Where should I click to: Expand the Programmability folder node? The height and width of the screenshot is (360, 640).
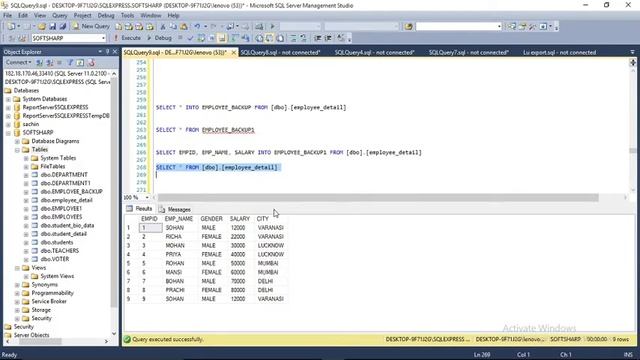pyautogui.click(x=17, y=293)
